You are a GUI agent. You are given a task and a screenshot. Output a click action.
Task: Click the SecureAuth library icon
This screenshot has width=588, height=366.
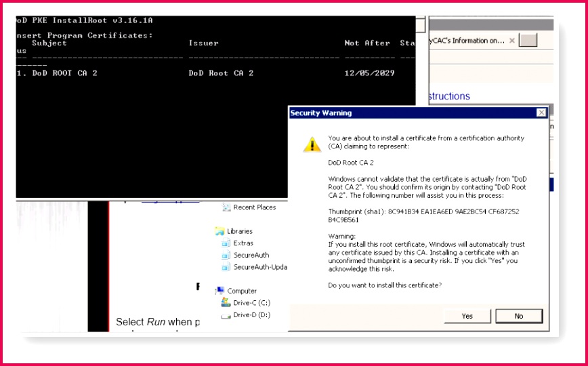point(226,256)
